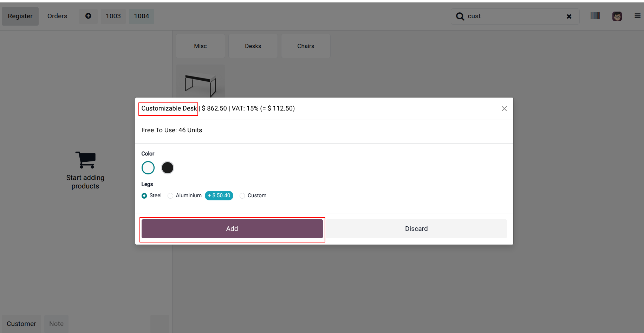
Task: Click the search magnifier icon
Action: click(460, 16)
